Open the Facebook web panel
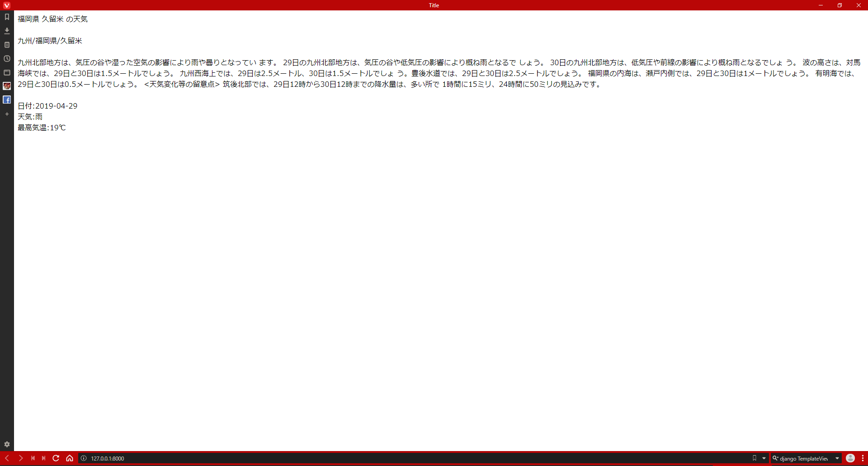 tap(7, 100)
